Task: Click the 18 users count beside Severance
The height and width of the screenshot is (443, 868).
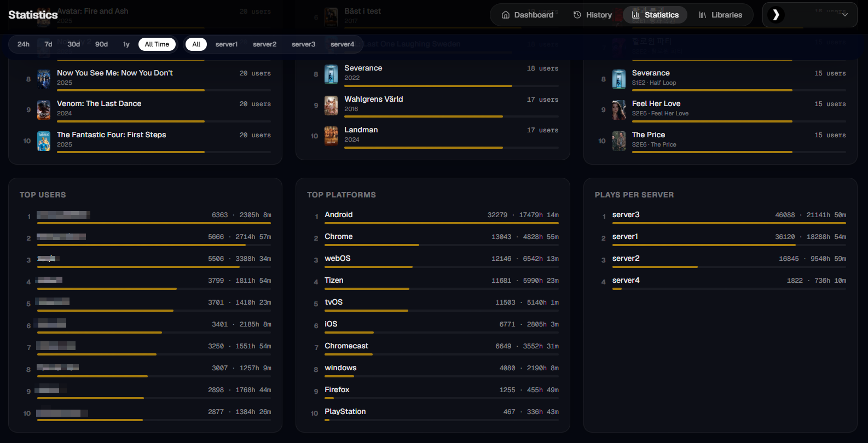Action: [x=543, y=68]
